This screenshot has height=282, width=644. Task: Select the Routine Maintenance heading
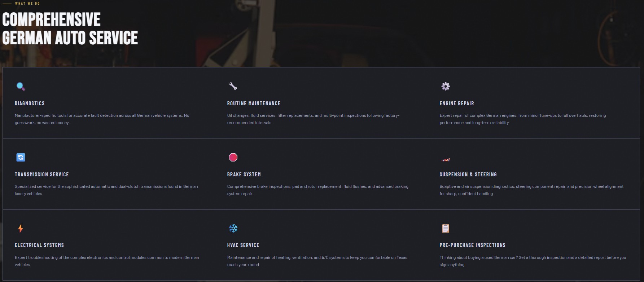pyautogui.click(x=254, y=103)
